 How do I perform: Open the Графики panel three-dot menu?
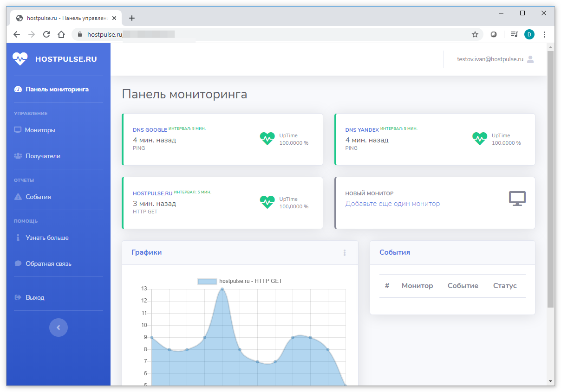coord(345,253)
